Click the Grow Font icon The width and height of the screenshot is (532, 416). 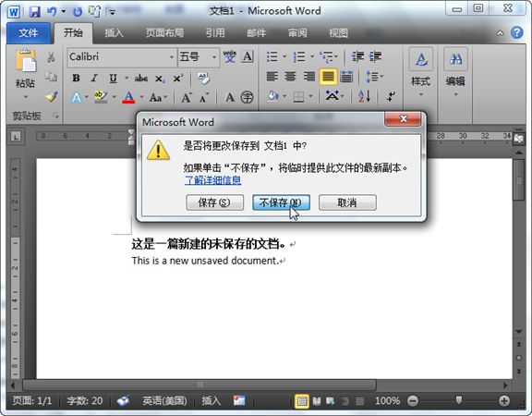pyautogui.click(x=187, y=98)
